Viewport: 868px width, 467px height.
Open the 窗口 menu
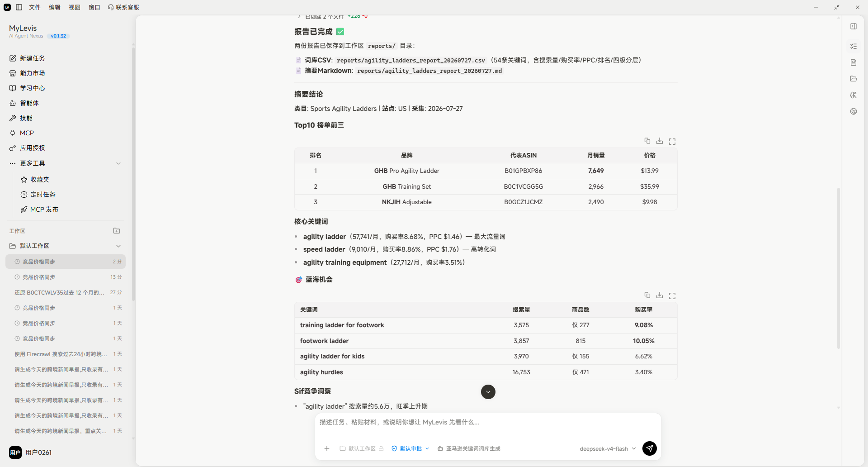click(x=94, y=7)
